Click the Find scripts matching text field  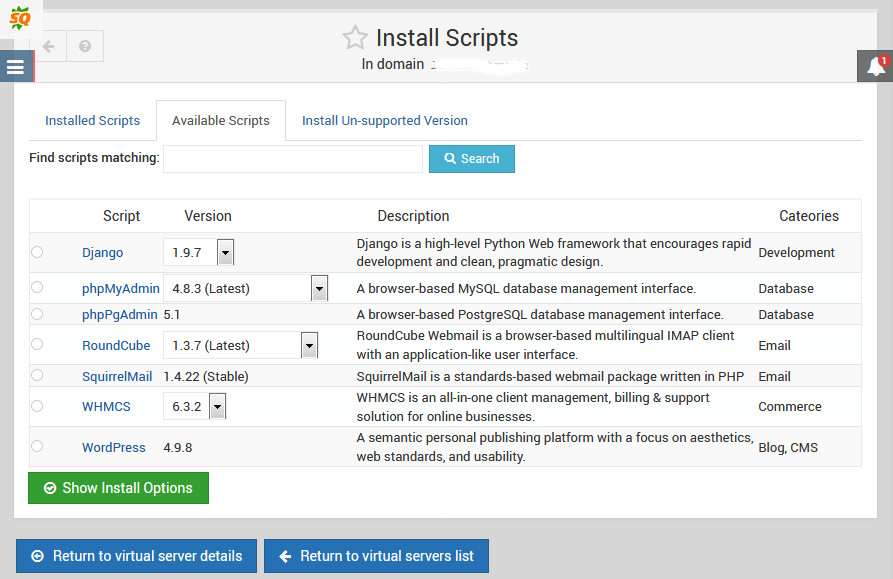(x=293, y=159)
